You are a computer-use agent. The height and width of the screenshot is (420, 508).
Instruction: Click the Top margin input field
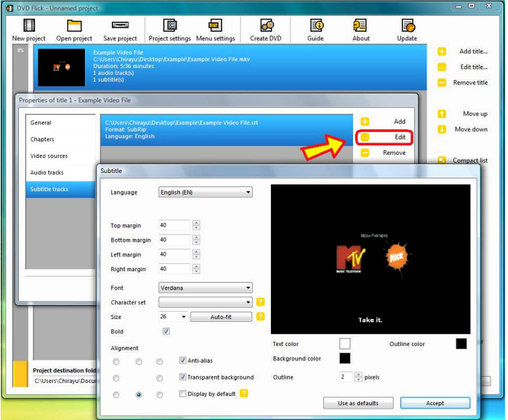[x=174, y=225]
